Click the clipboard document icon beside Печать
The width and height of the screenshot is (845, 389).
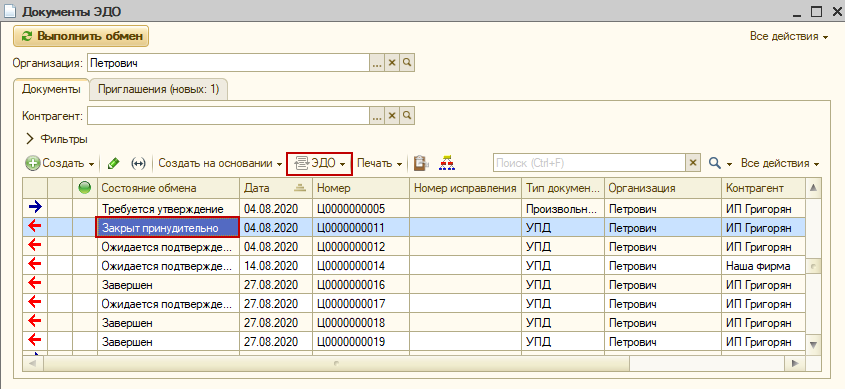pyautogui.click(x=421, y=163)
